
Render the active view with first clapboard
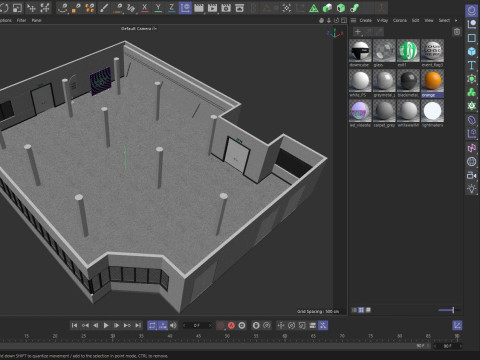(x=199, y=8)
